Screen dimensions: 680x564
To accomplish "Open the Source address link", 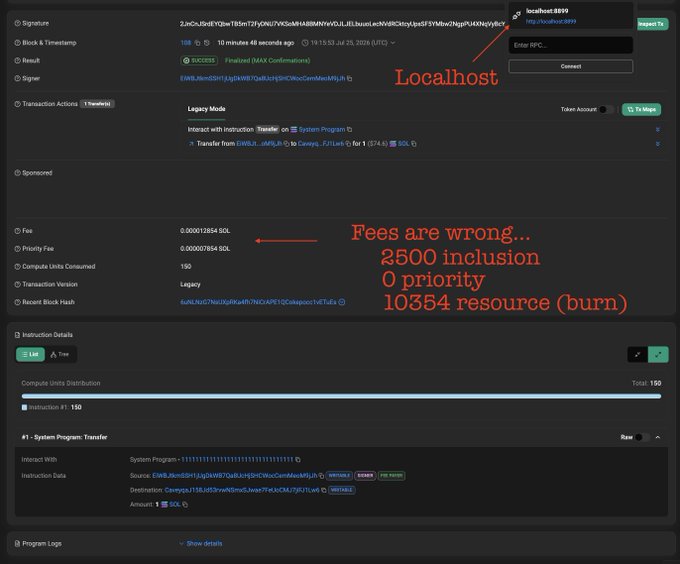I will click(235, 476).
